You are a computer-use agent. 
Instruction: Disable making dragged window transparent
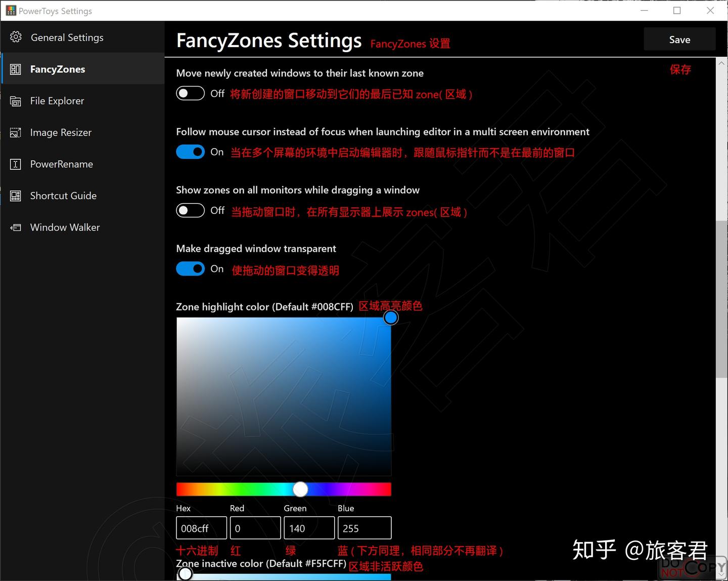(190, 269)
